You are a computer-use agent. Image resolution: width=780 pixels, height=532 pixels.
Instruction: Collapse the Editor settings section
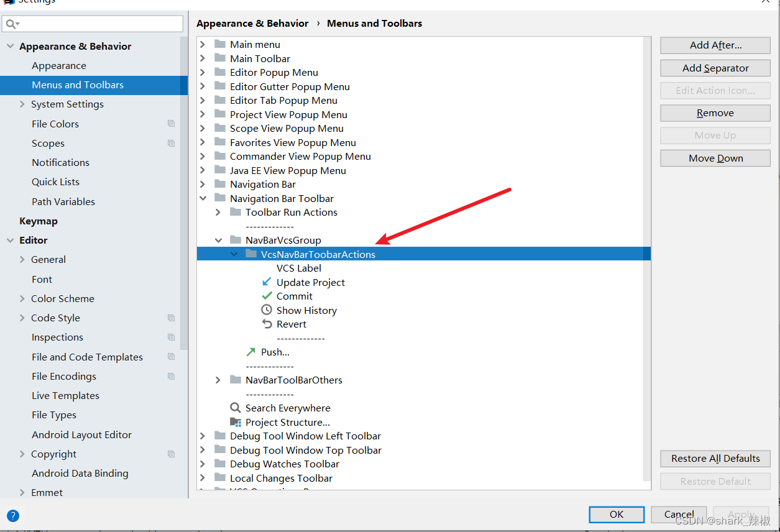tap(10, 240)
